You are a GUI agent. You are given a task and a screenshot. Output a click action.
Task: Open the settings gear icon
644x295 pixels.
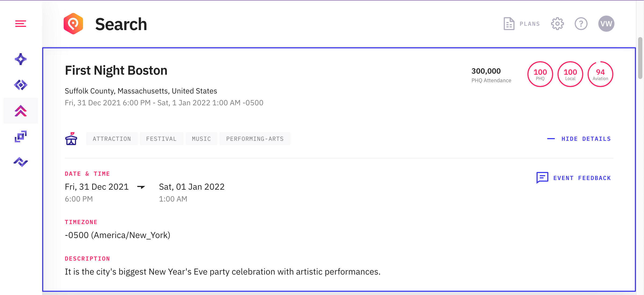coord(557,24)
